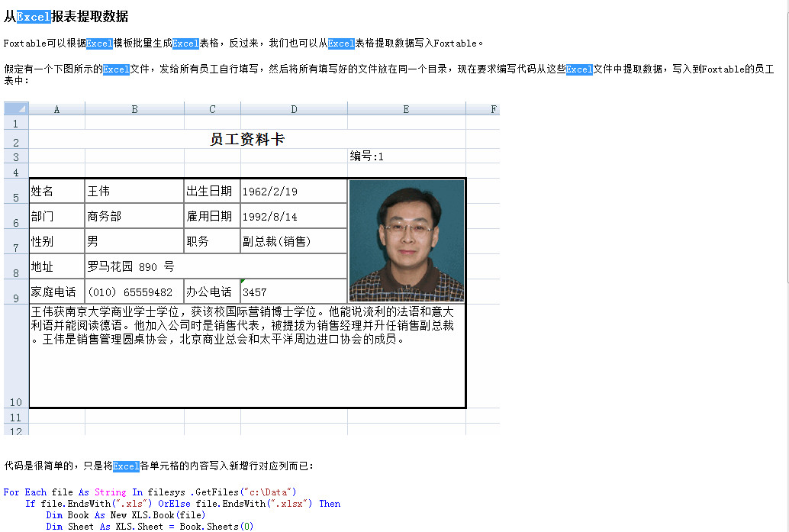The width and height of the screenshot is (789, 532).
Task: Select column header B
Action: (x=134, y=108)
